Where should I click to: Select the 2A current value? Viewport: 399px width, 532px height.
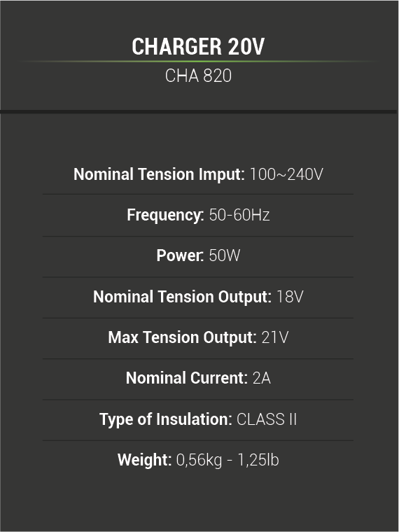coord(262,378)
